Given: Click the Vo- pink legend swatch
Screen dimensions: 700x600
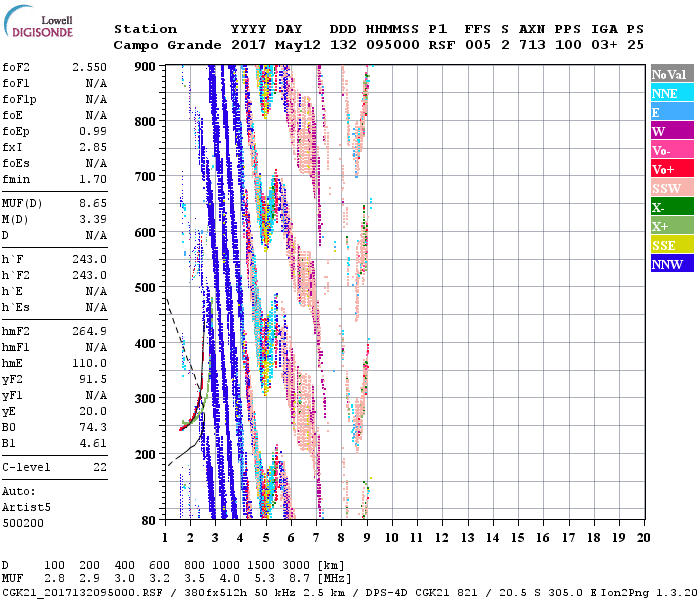Looking at the screenshot, I should tap(672, 150).
